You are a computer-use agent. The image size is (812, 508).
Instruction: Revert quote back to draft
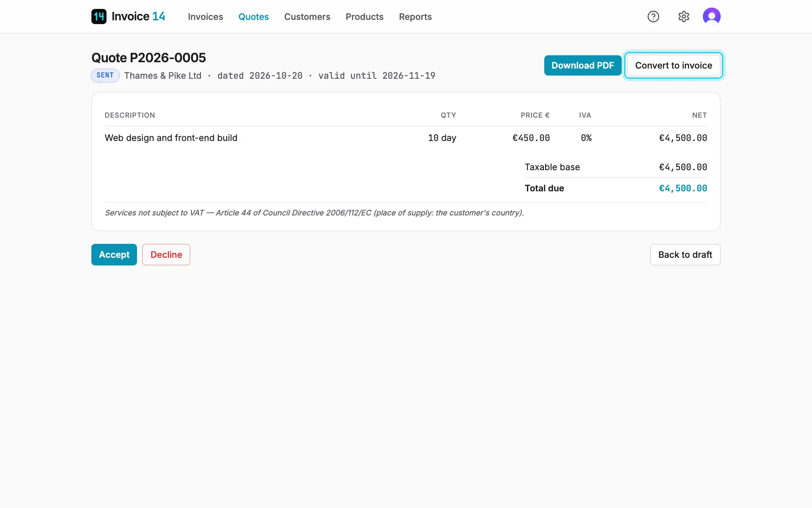coord(685,255)
